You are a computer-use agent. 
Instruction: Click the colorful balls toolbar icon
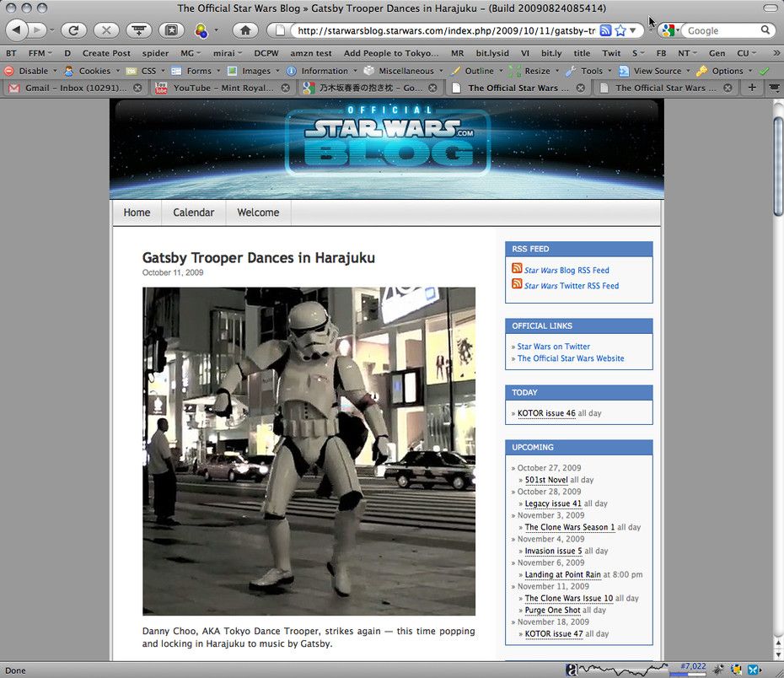(201, 30)
